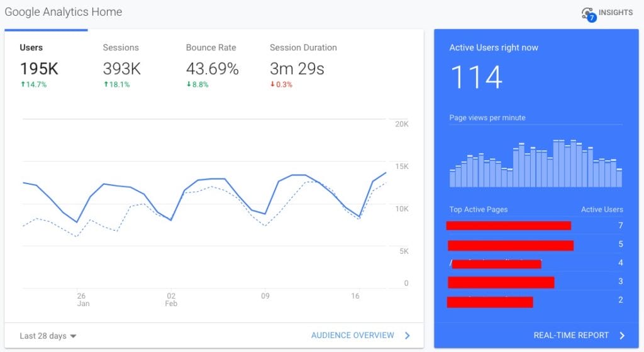This screenshot has height=352, width=644.
Task: Click the Google Analytics Home title
Action: 64,12
